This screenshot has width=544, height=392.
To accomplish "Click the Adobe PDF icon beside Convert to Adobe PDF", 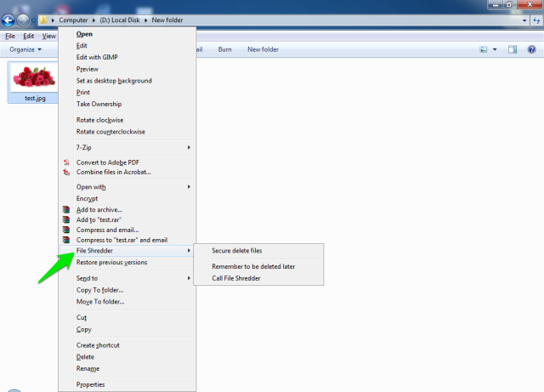I will (x=66, y=162).
